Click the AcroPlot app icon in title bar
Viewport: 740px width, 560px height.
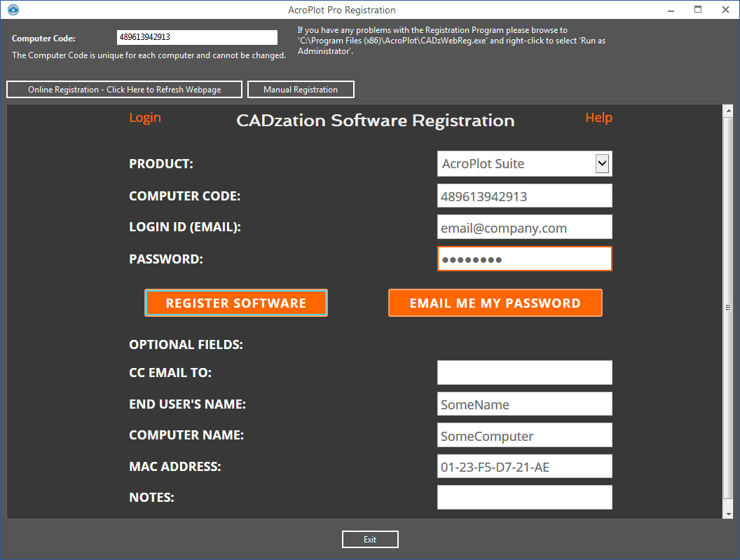point(13,9)
